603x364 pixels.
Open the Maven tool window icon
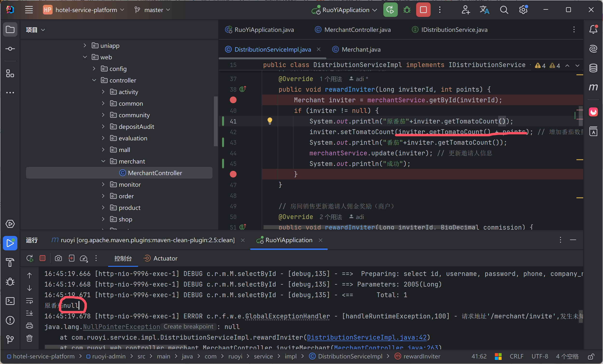(x=593, y=87)
